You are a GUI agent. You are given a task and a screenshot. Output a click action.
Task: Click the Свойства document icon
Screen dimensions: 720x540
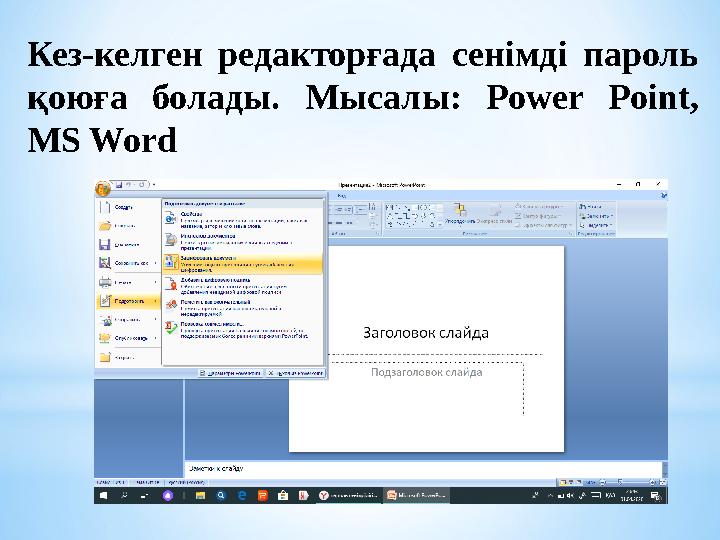(171, 218)
